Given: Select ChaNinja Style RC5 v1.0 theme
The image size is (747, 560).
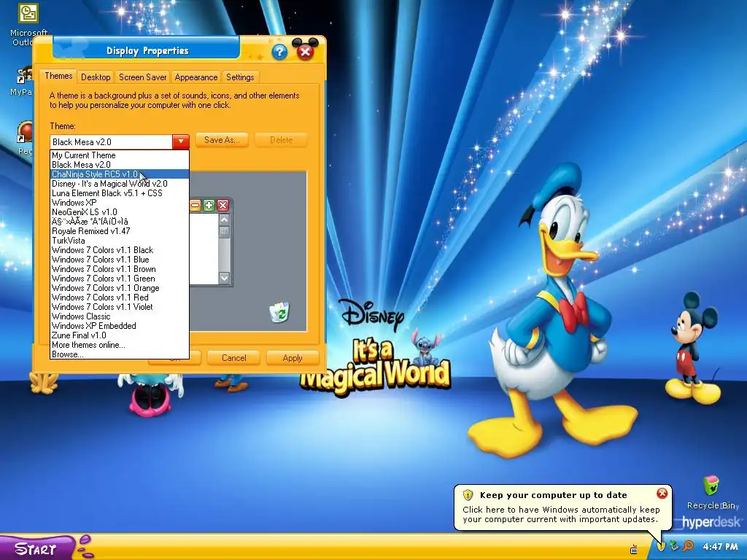Looking at the screenshot, I should (120, 174).
